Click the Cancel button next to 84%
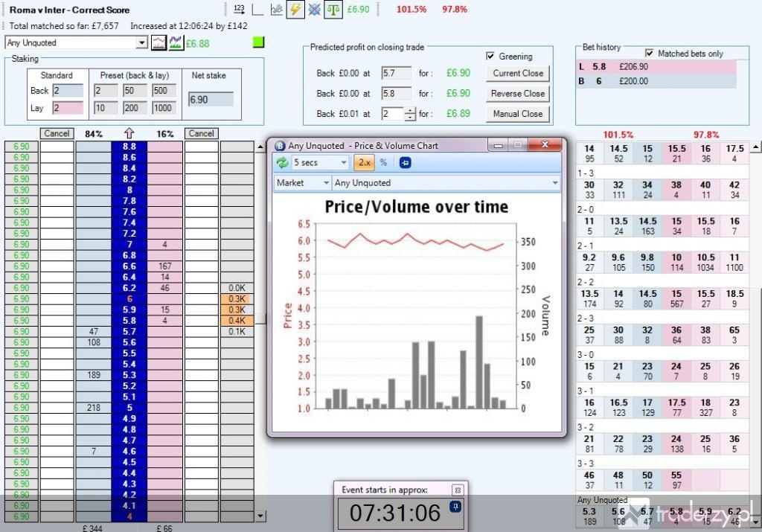The width and height of the screenshot is (762, 532). pos(57,134)
